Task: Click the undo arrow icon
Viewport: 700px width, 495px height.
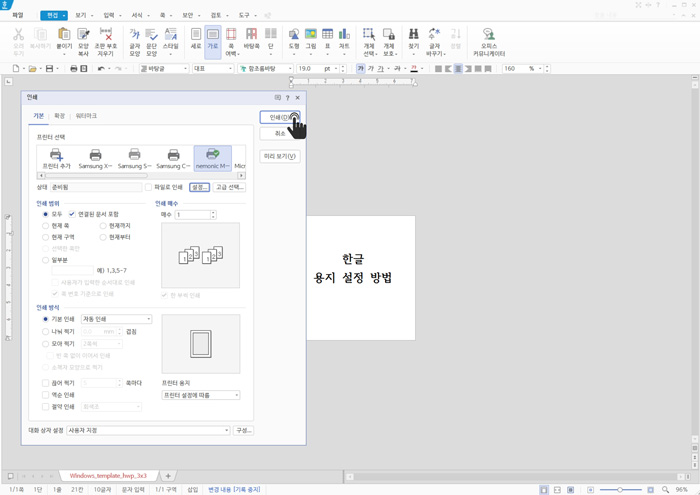Action: click(x=101, y=68)
